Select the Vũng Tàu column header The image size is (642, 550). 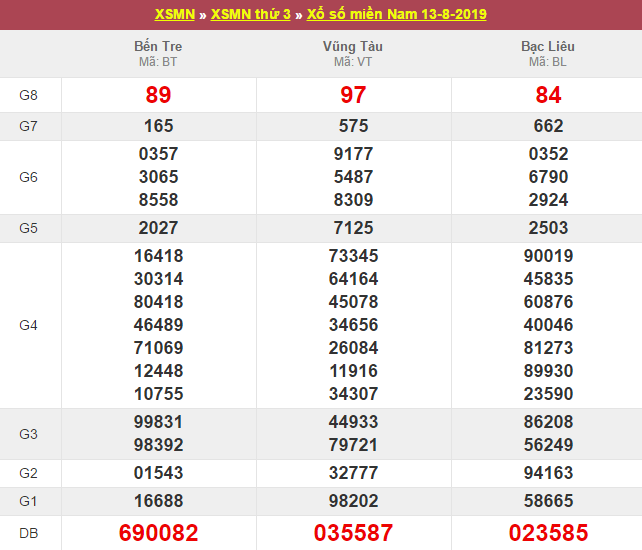(x=353, y=46)
